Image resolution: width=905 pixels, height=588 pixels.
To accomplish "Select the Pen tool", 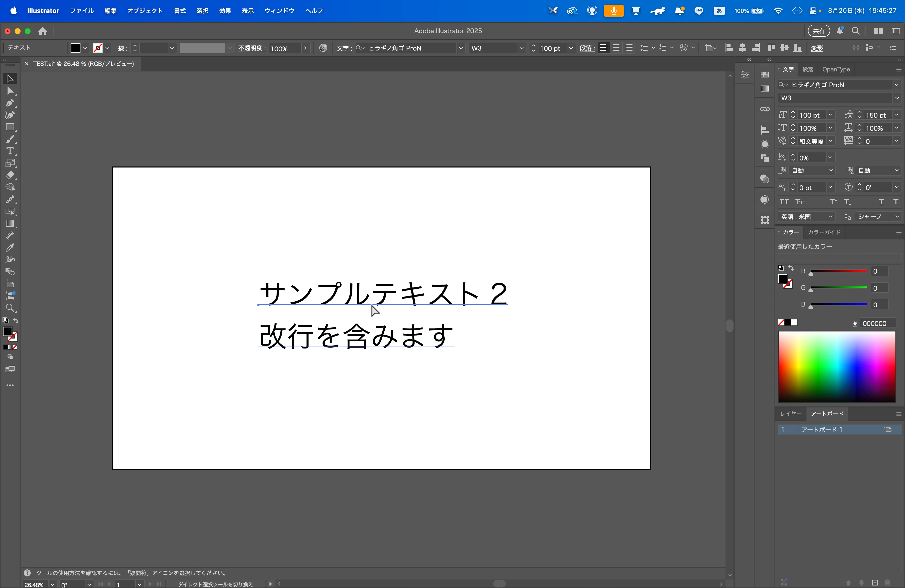I will pos(10,103).
